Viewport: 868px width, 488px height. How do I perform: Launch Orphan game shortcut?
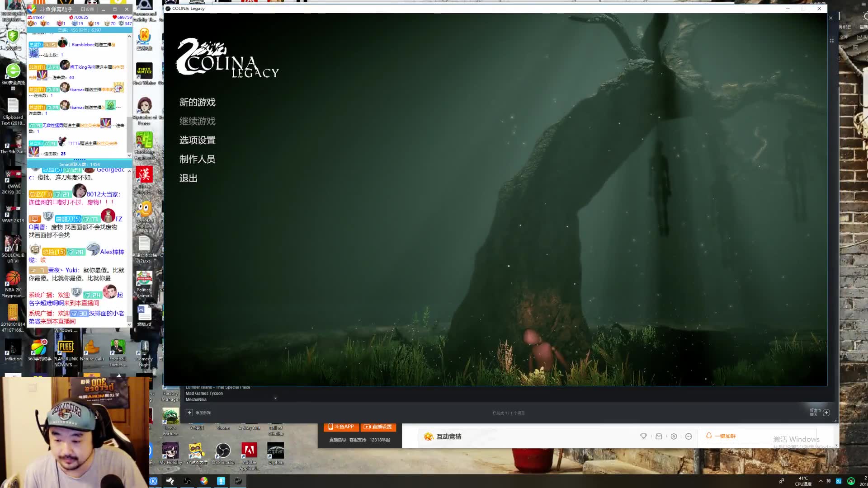275,453
